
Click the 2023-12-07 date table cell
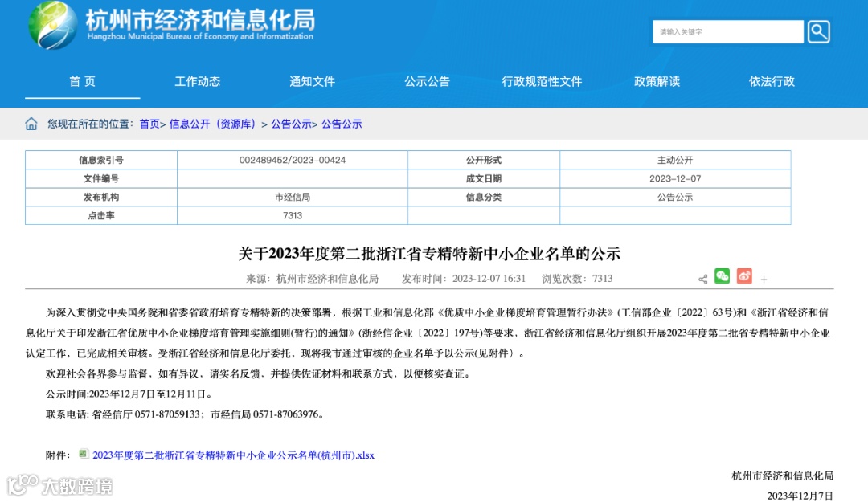[675, 178]
